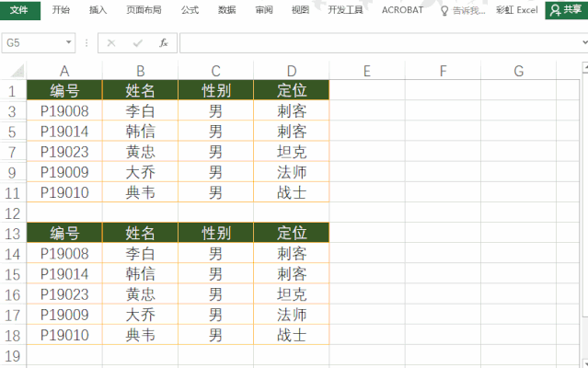
Task: Open the 数据 ribbon tab
Action: [x=227, y=10]
